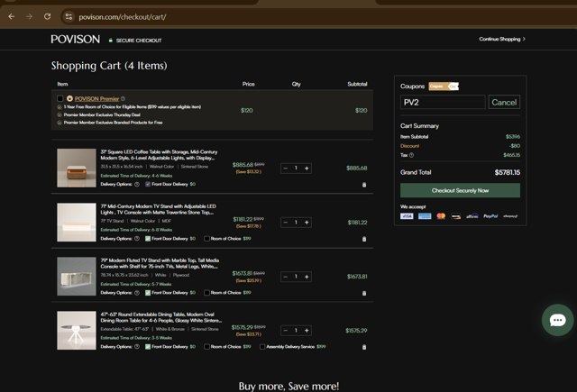The image size is (577, 392).
Task: Cancel the applied PV2 coupon
Action: [504, 102]
